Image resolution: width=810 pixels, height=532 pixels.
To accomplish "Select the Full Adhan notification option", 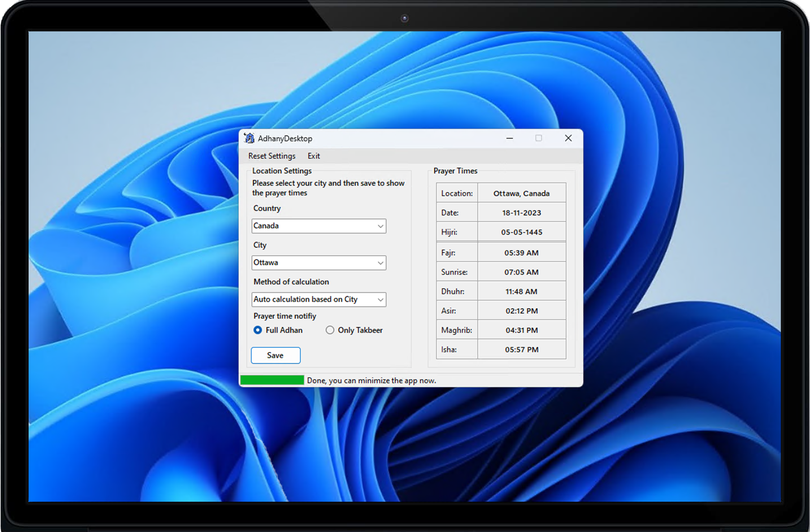I will tap(257, 330).
